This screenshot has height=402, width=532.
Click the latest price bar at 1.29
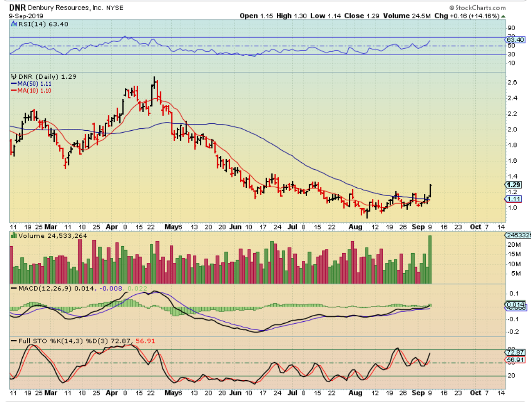tap(430, 190)
